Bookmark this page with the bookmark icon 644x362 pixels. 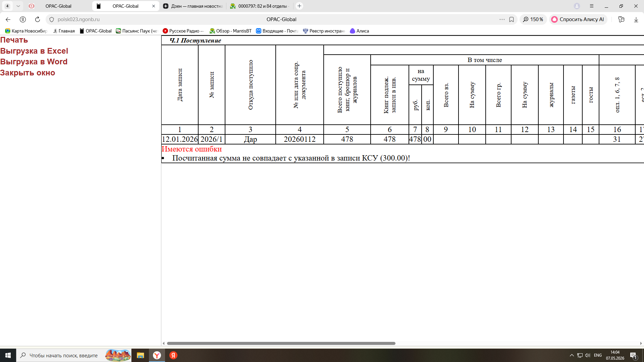pyautogui.click(x=512, y=19)
